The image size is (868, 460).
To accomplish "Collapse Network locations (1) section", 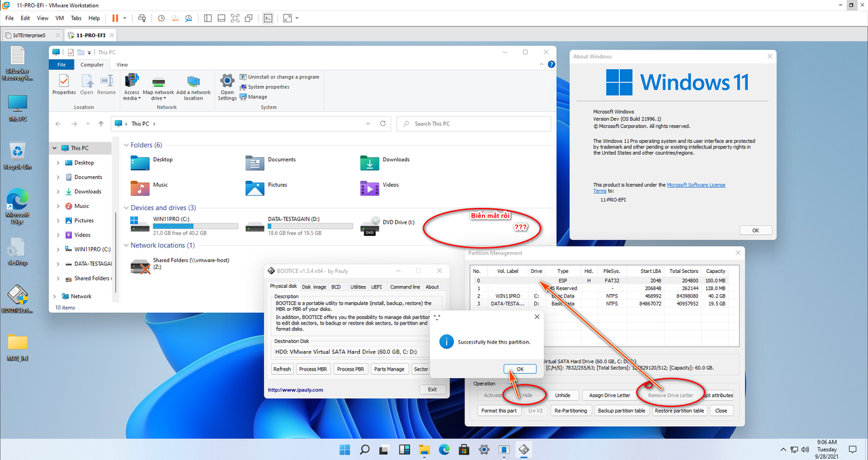I will point(125,245).
